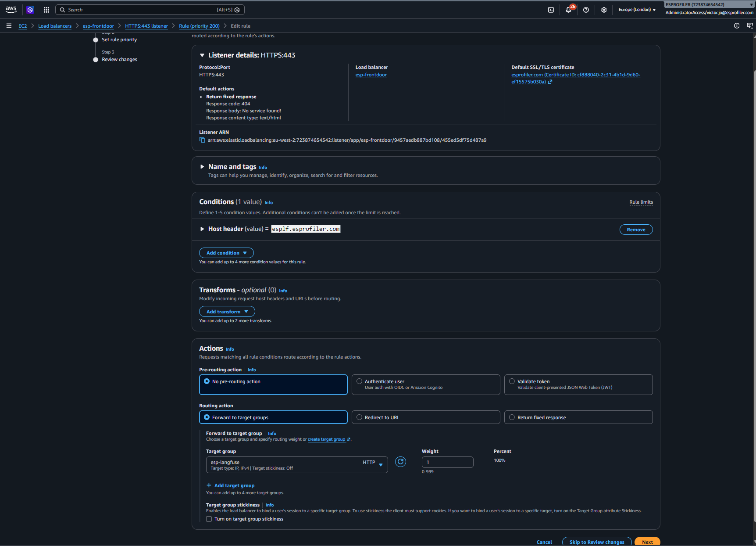Open the console settings gear
This screenshot has height=546, width=756.
click(604, 10)
